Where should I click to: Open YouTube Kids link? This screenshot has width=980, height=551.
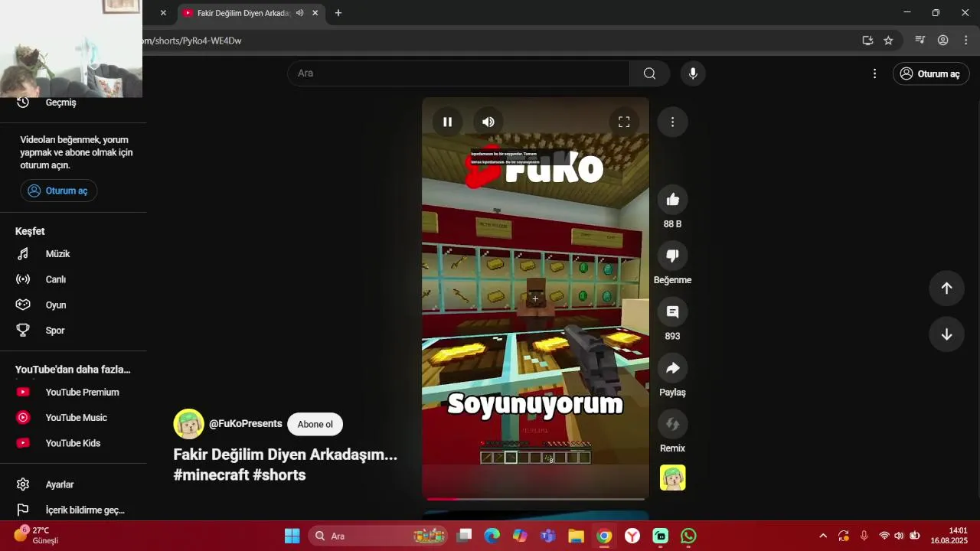73,443
